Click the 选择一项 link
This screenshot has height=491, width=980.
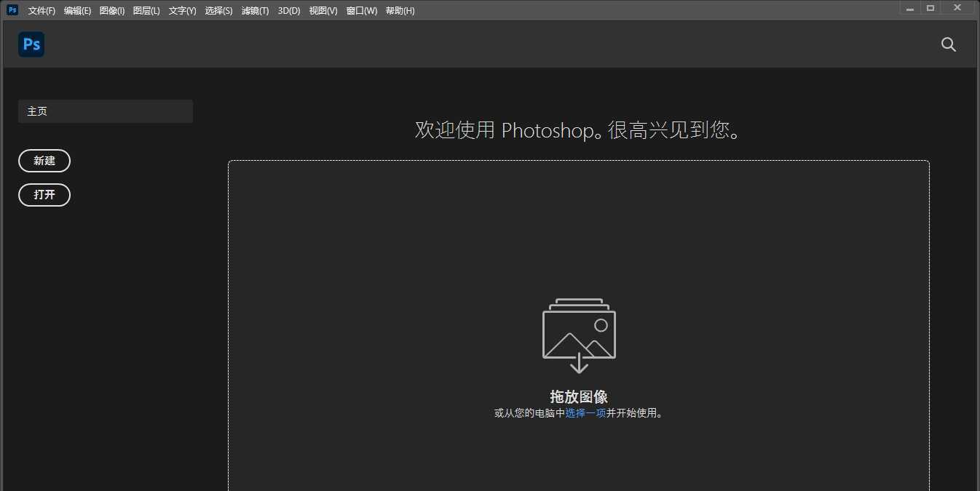tap(586, 412)
